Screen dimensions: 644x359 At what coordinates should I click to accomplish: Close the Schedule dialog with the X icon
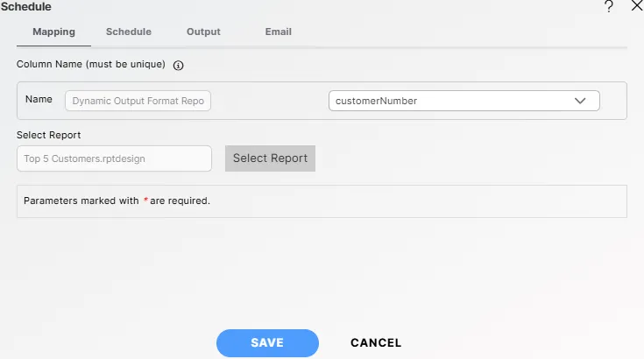pyautogui.click(x=636, y=6)
